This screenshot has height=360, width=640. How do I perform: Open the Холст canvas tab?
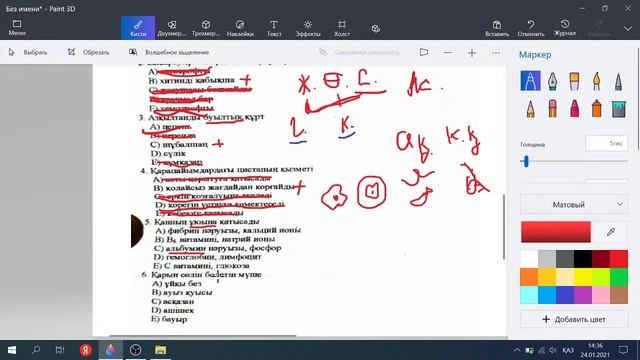tap(342, 28)
